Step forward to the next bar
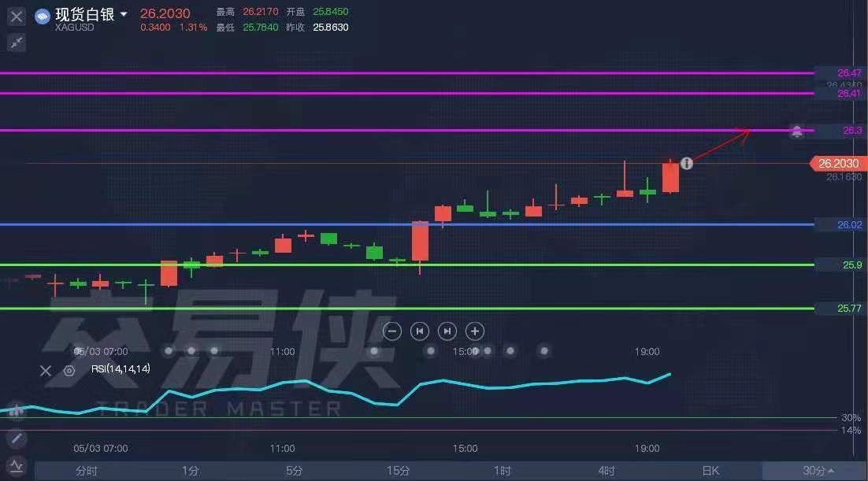This screenshot has height=481, width=868. pyautogui.click(x=447, y=331)
